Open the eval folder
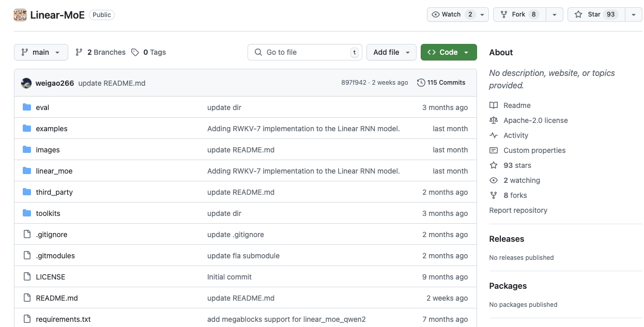The width and height of the screenshot is (644, 327). tap(42, 107)
